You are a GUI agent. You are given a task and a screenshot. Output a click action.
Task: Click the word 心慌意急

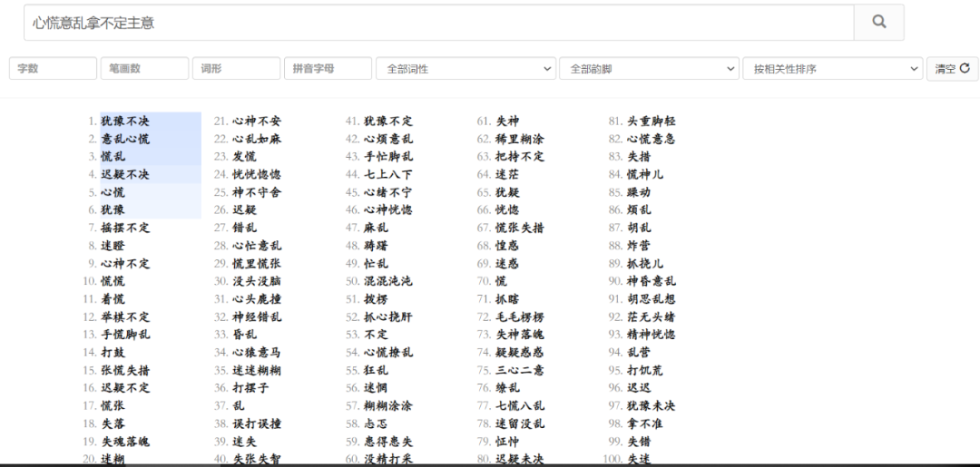652,139
